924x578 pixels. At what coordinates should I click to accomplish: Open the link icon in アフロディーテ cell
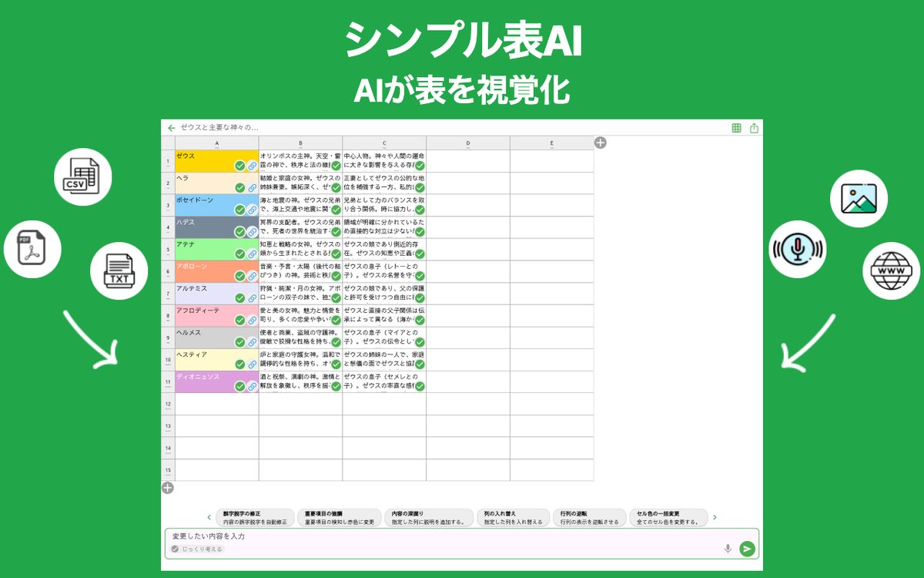coord(252,321)
